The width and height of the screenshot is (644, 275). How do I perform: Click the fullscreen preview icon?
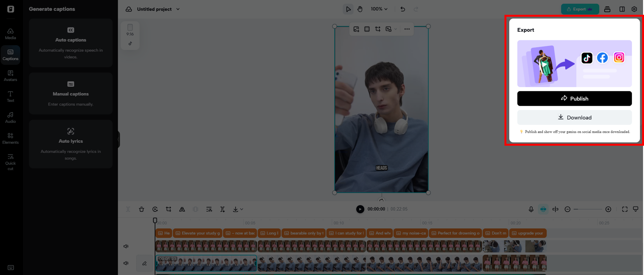pyautogui.click(x=624, y=209)
